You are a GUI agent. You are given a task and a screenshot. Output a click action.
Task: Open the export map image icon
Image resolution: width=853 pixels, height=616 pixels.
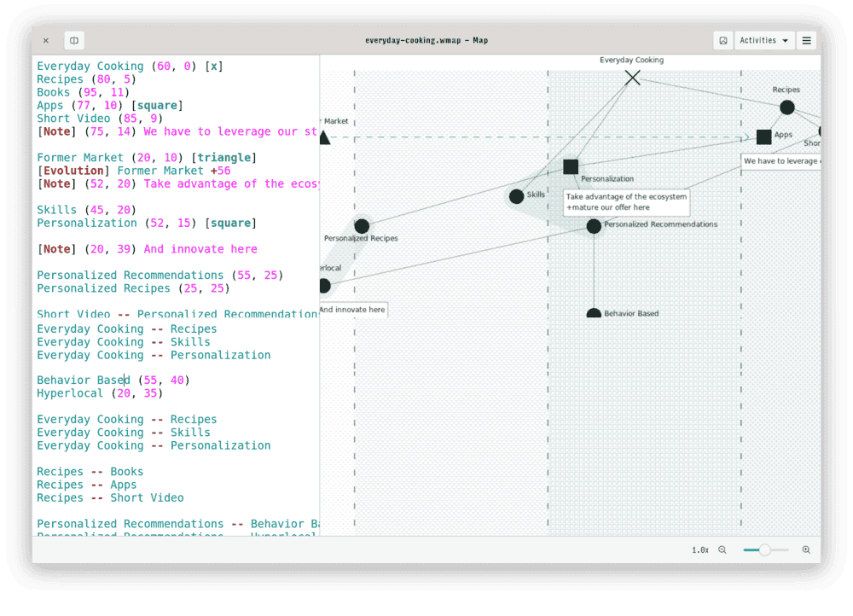click(x=722, y=40)
